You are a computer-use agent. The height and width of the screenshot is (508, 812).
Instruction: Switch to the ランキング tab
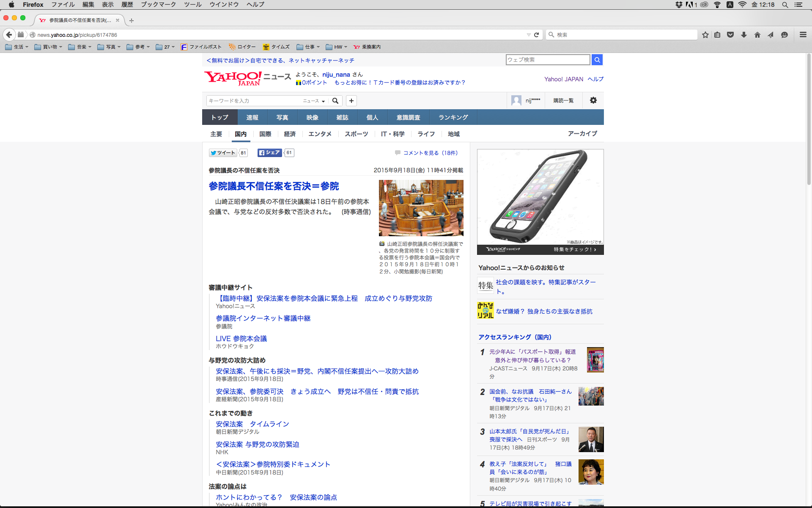[x=453, y=117]
